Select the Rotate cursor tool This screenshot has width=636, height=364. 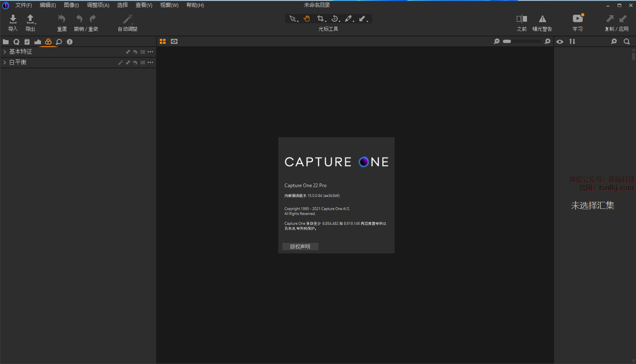tap(335, 19)
